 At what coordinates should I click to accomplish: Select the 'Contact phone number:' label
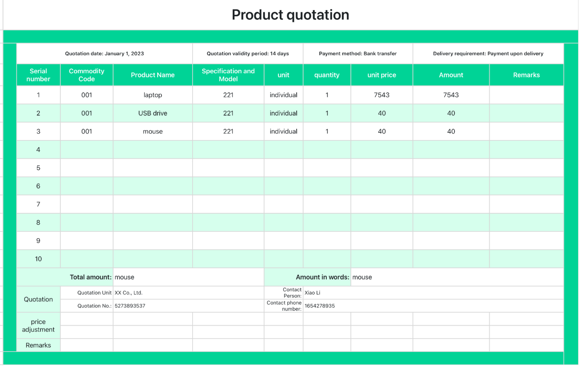pyautogui.click(x=283, y=306)
